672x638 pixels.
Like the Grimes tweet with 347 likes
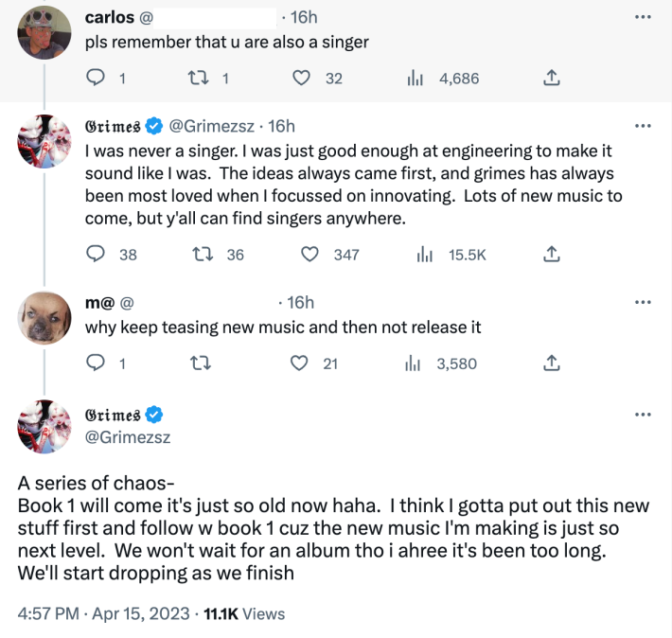tap(311, 254)
